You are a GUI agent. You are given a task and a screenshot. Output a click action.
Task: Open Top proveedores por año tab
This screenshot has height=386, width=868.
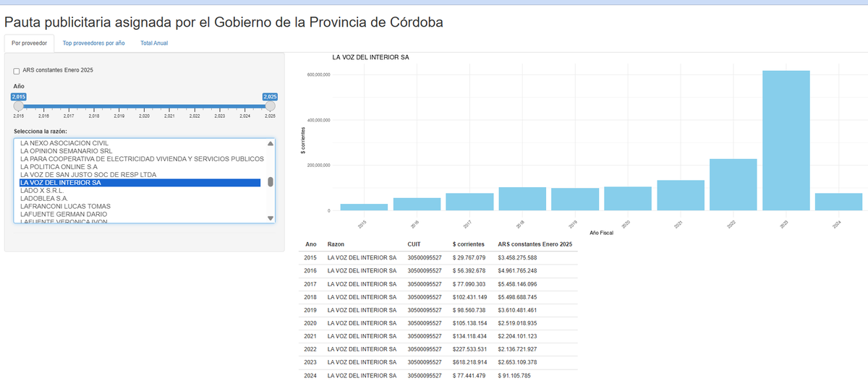(x=94, y=43)
